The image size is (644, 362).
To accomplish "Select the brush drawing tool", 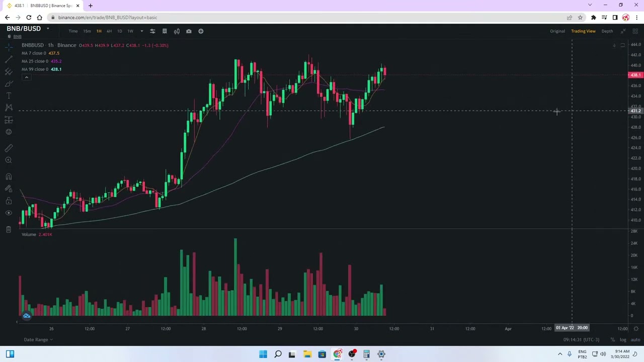I will tap(9, 83).
